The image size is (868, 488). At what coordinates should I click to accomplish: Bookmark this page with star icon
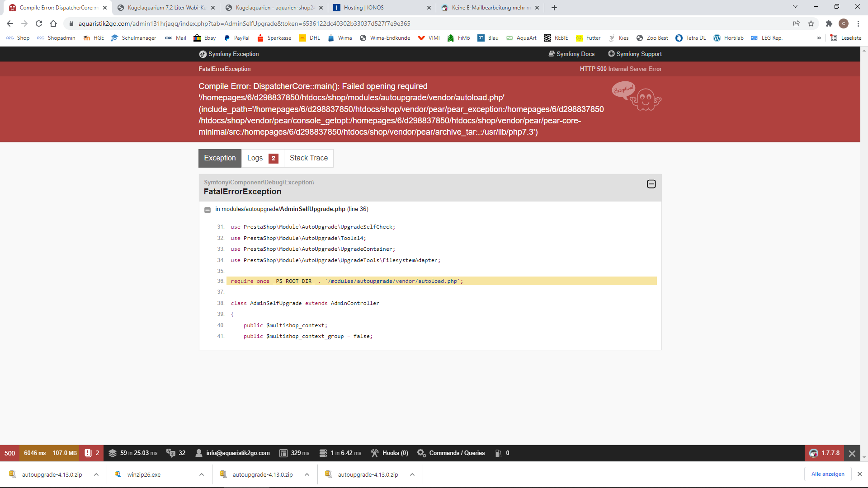click(x=811, y=23)
